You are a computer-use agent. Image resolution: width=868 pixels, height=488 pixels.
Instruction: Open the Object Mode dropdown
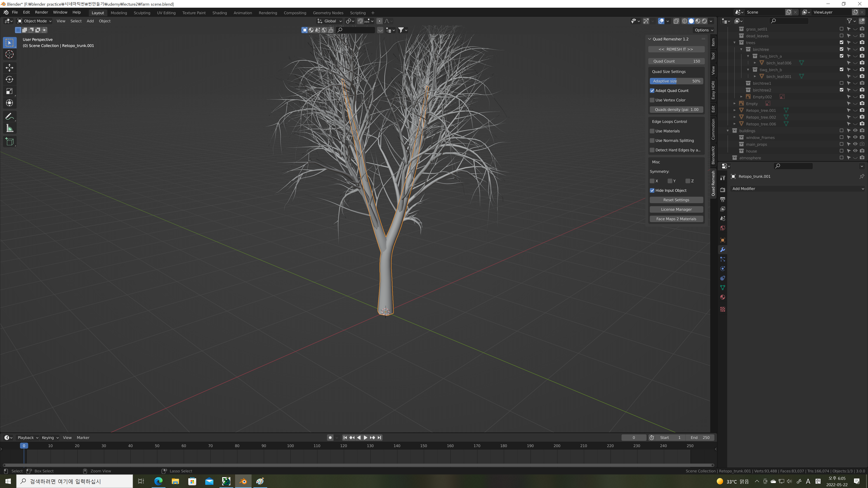(35, 21)
